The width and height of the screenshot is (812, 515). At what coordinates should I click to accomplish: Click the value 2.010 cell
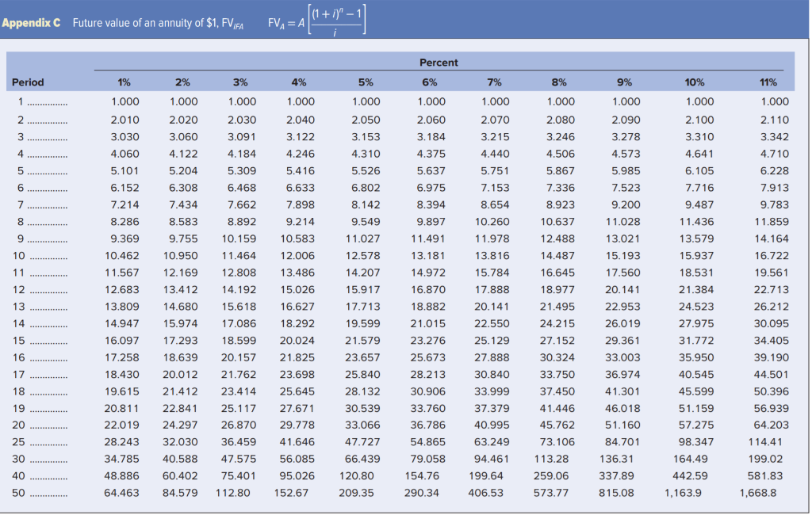[x=124, y=120]
